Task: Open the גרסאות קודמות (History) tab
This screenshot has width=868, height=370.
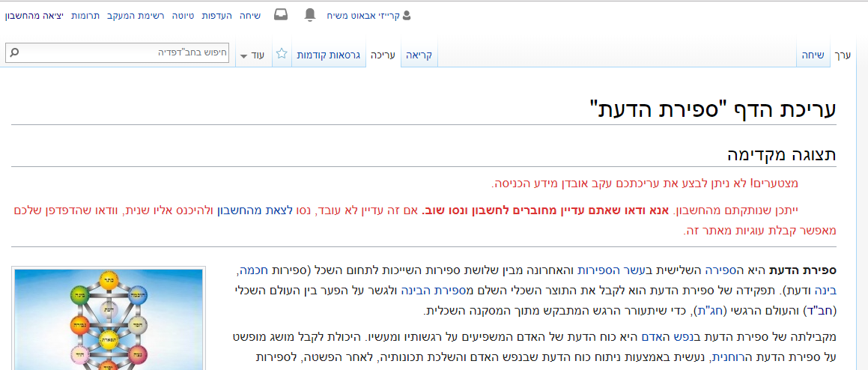Action: (x=328, y=55)
